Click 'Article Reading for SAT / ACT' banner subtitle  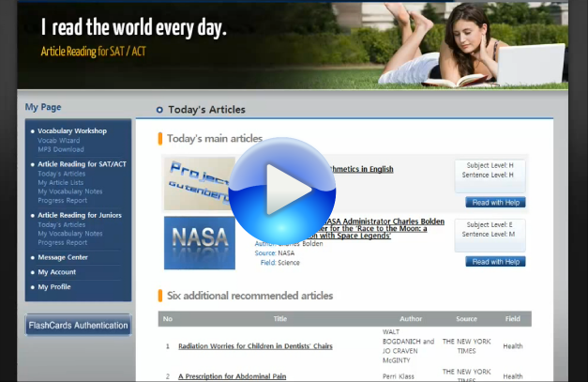coord(94,52)
